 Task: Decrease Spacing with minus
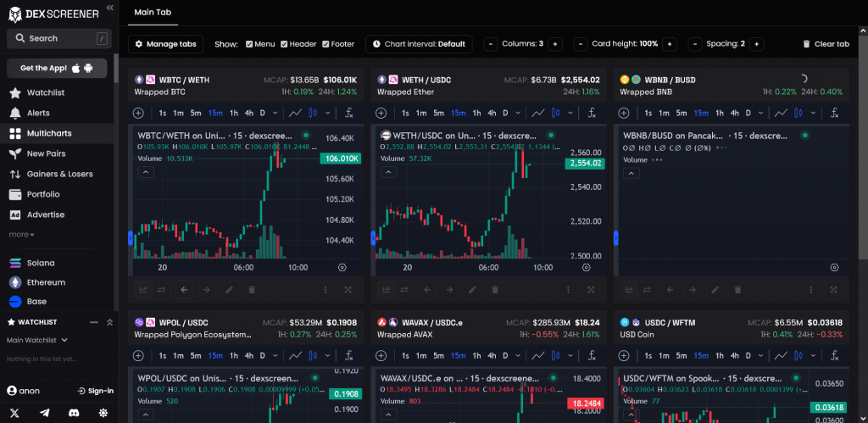[x=695, y=44]
